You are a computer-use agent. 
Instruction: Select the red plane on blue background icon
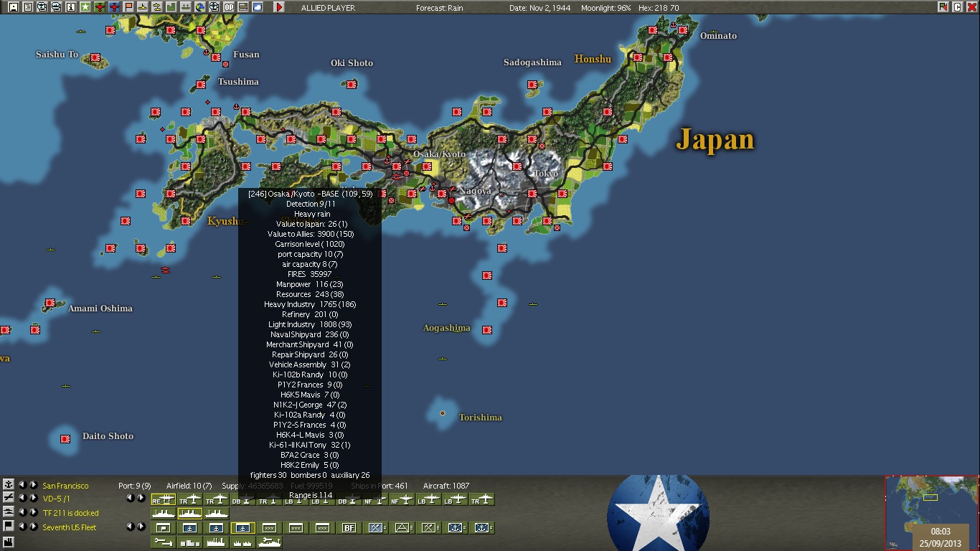tap(113, 7)
